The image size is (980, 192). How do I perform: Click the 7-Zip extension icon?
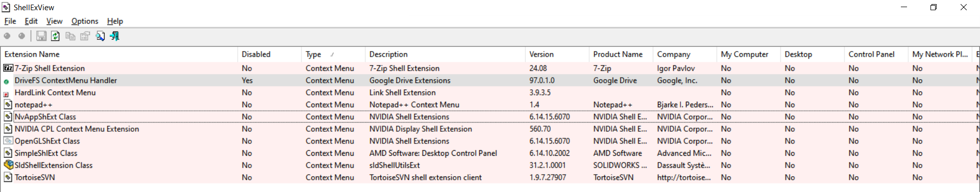click(8, 68)
